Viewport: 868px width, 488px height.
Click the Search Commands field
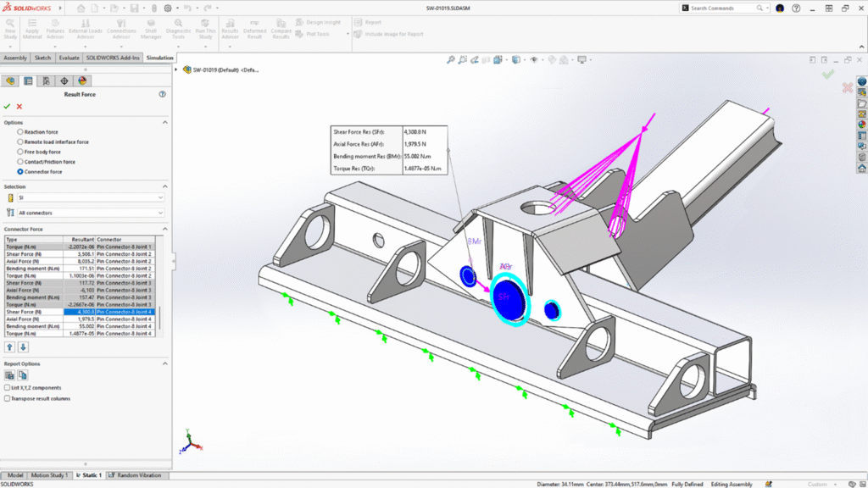[723, 8]
